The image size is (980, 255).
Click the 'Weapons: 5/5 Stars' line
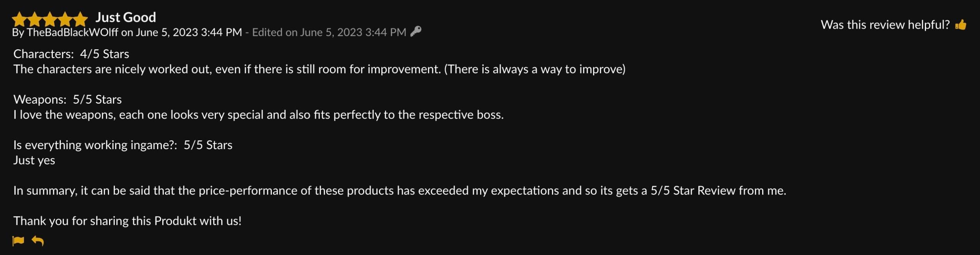coord(67,99)
